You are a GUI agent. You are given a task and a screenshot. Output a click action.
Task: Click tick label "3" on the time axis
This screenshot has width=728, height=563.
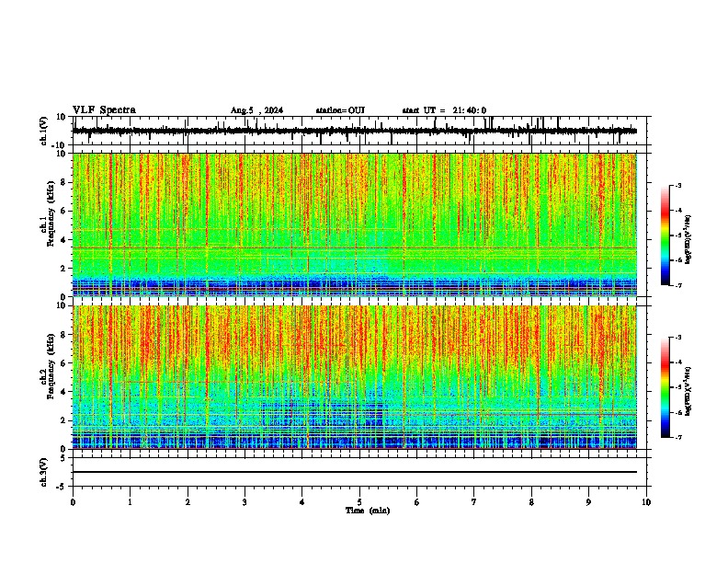coord(245,502)
